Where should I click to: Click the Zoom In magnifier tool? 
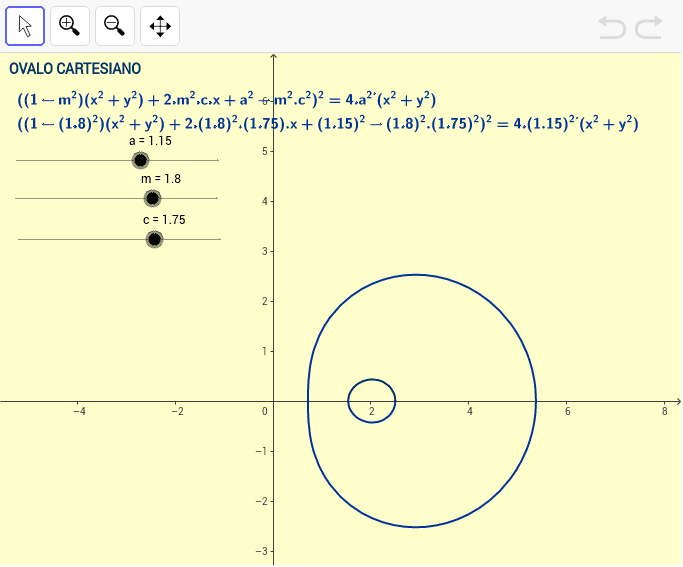click(70, 26)
